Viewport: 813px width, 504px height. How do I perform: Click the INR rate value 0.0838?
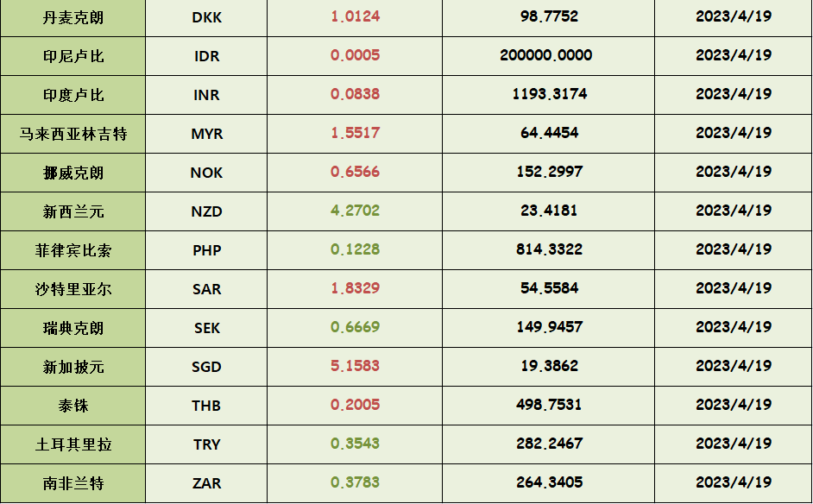coord(355,94)
